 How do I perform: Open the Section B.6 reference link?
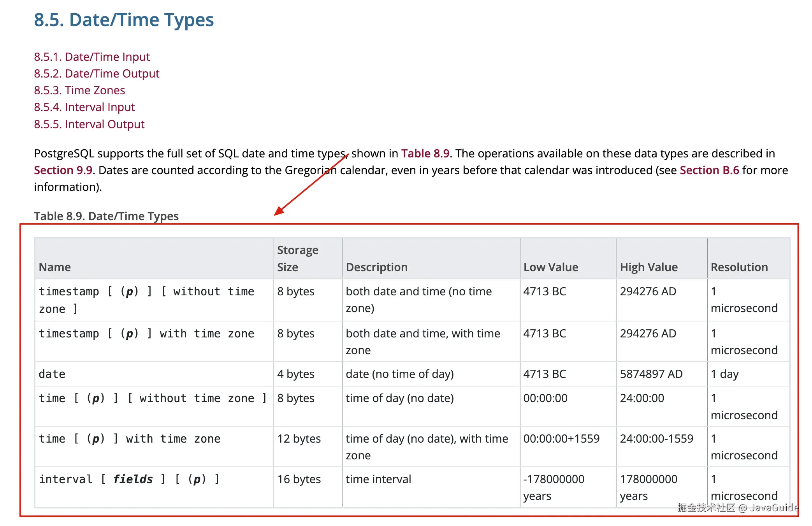(709, 170)
